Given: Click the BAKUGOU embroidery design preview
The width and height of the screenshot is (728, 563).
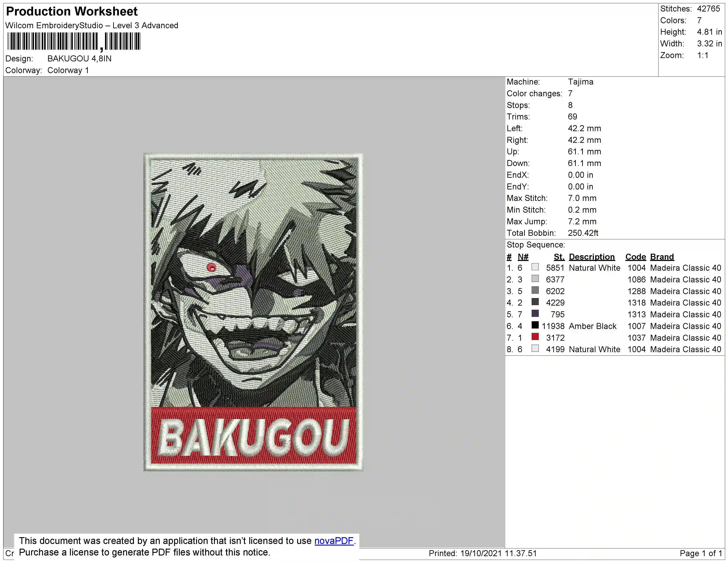Looking at the screenshot, I should (253, 312).
